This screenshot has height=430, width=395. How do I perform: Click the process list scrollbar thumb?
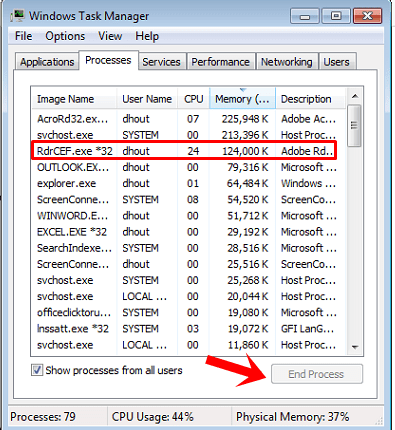[354, 126]
